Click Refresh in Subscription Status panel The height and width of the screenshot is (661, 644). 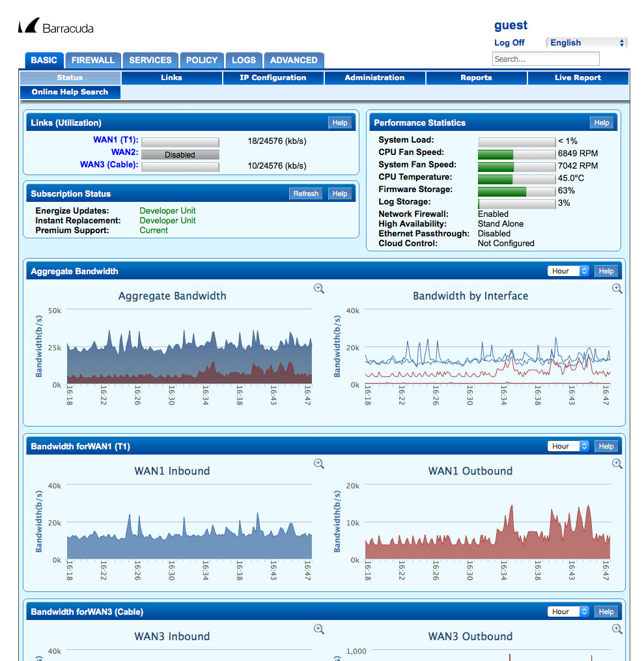point(306,193)
